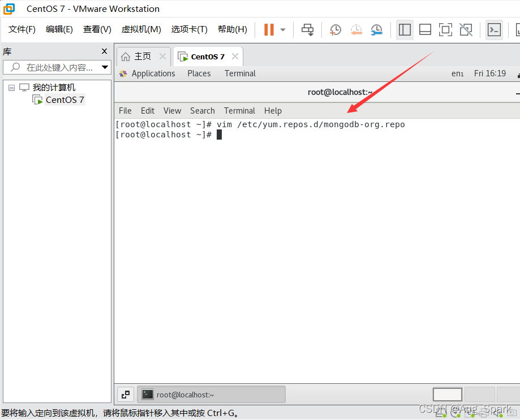Click the pause virtual machine button
Viewport: 520px width, 420px height.
click(x=269, y=29)
